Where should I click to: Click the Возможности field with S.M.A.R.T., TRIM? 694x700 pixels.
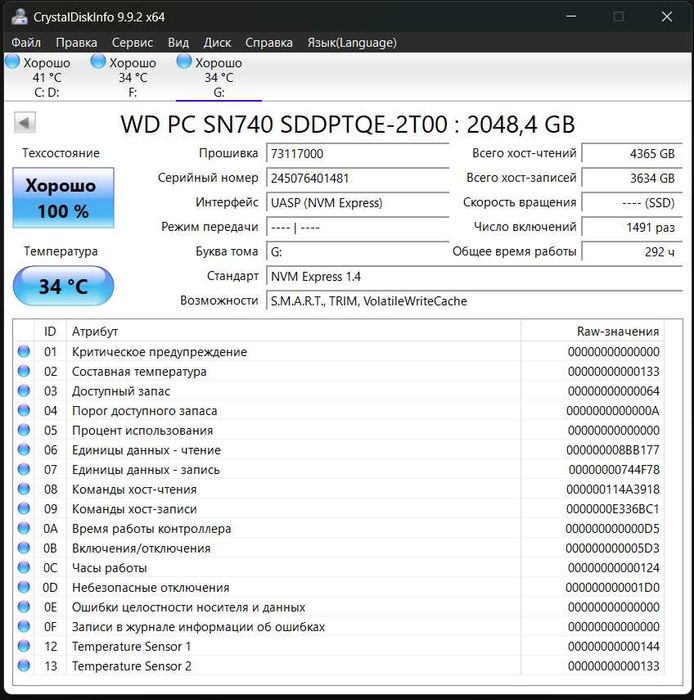[474, 301]
